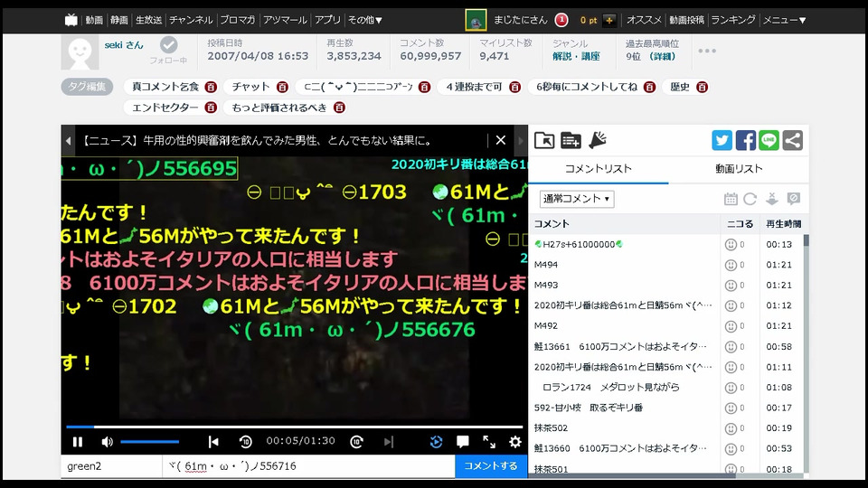
Task: Adjust the volume slider
Action: coord(149,442)
